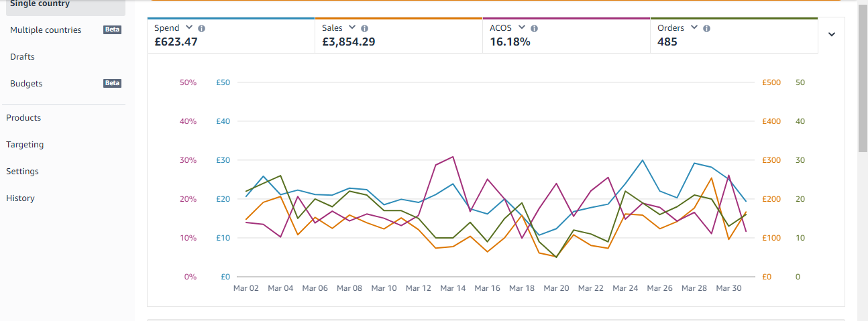Viewport: 868px width, 321px height.
Task: View the ACOS metric info icon
Action: coord(533,29)
